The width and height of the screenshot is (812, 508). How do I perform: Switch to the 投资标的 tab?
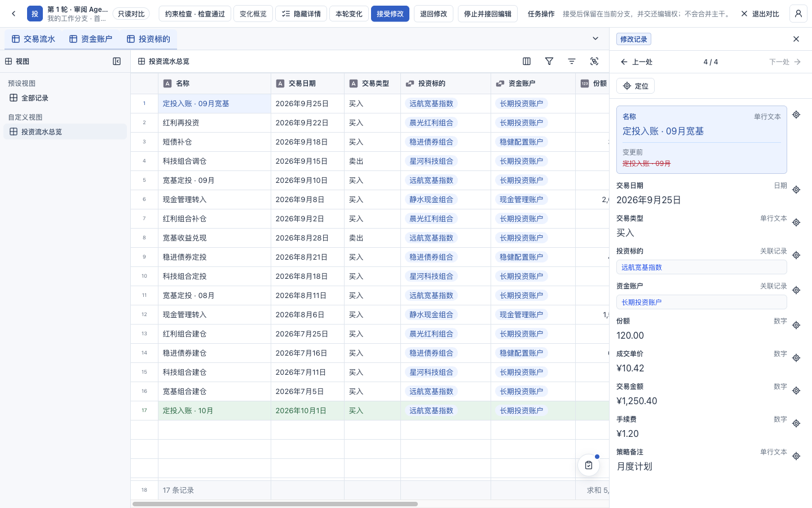click(148, 39)
